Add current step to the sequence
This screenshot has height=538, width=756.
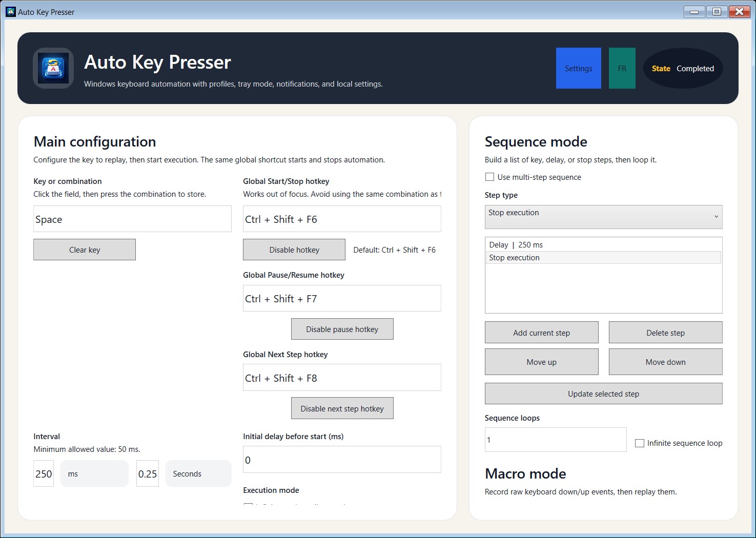542,333
